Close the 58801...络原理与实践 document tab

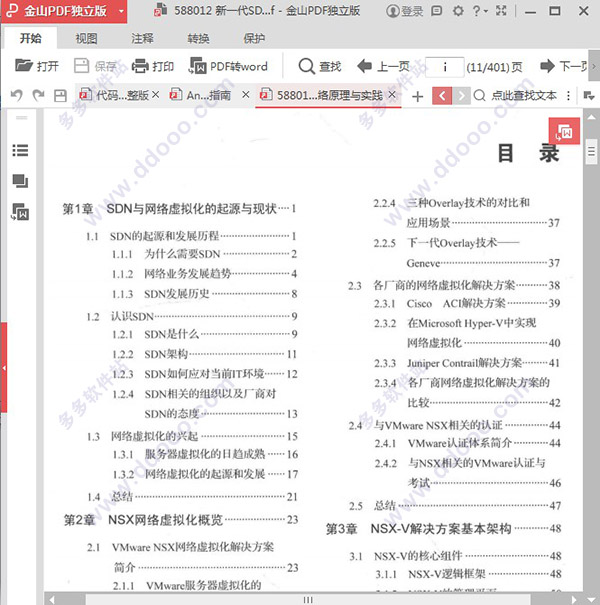coord(392,95)
